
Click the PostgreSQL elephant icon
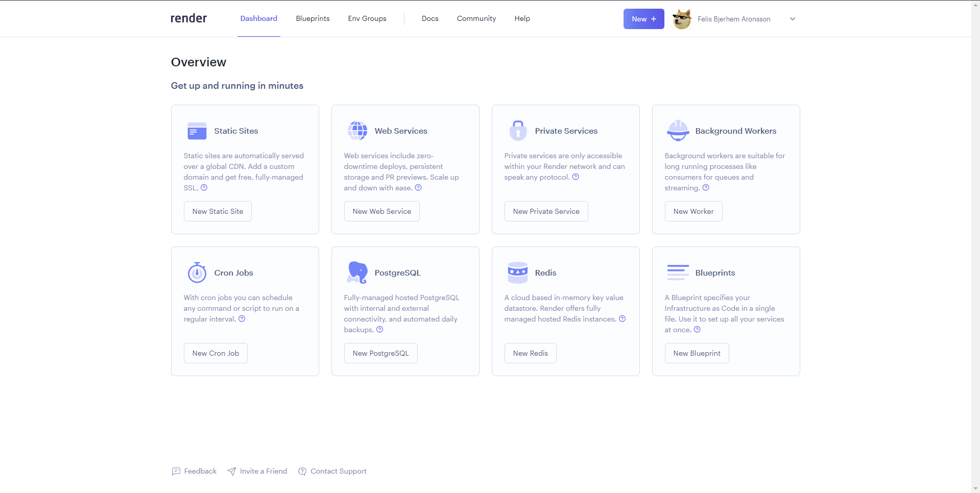(357, 273)
